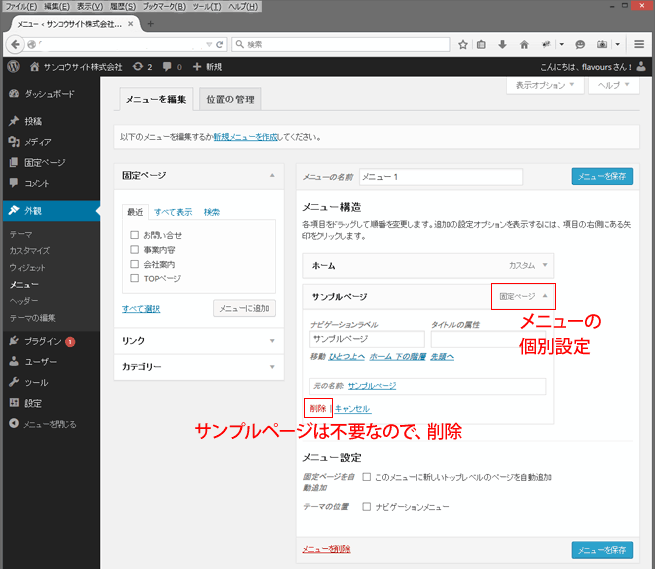Open the 表示オプション dropdown
Screen dimensions: 655x569
click(x=545, y=85)
